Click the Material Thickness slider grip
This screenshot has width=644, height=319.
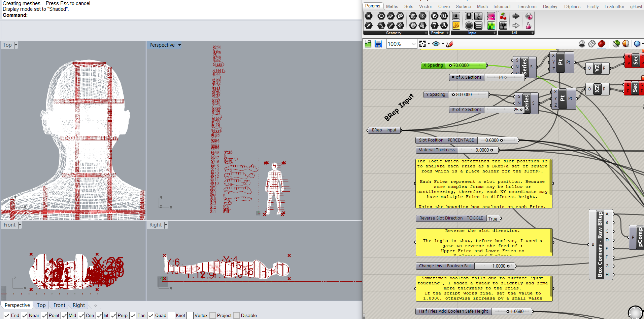click(492, 150)
